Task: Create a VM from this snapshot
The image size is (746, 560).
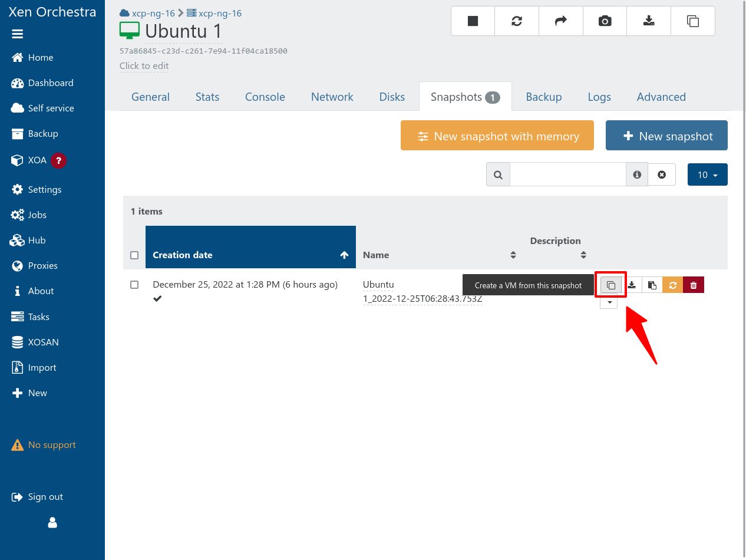Action: [611, 285]
